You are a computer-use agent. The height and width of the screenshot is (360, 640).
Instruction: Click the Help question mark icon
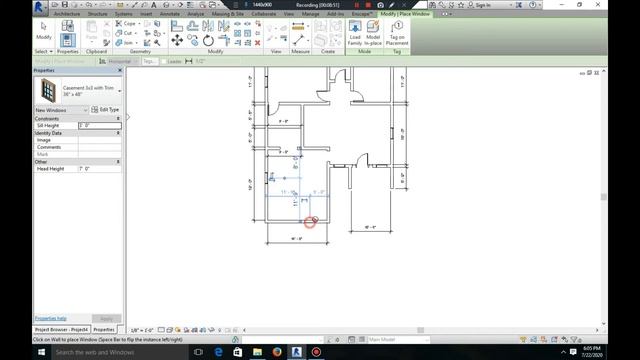[533, 5]
